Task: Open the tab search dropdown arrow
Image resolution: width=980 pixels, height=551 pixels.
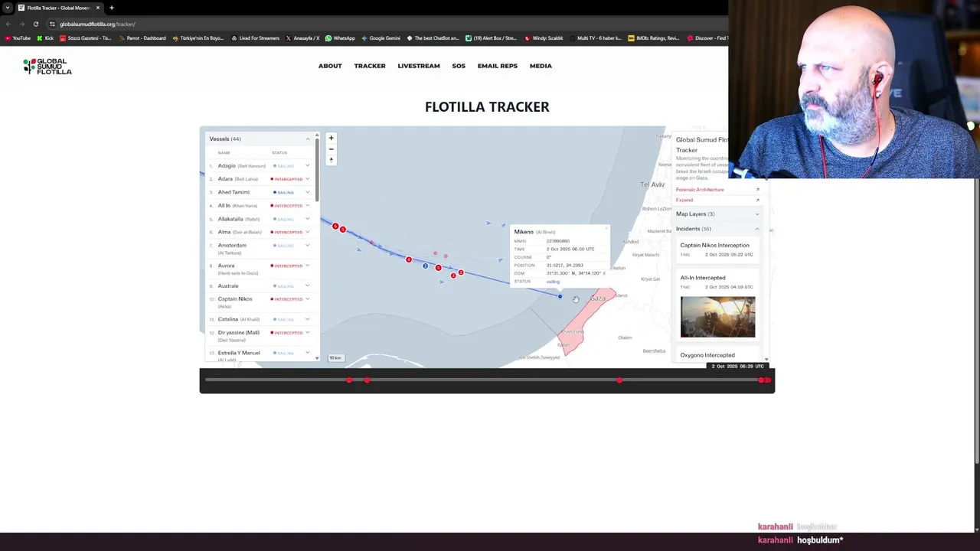Action: [7, 8]
